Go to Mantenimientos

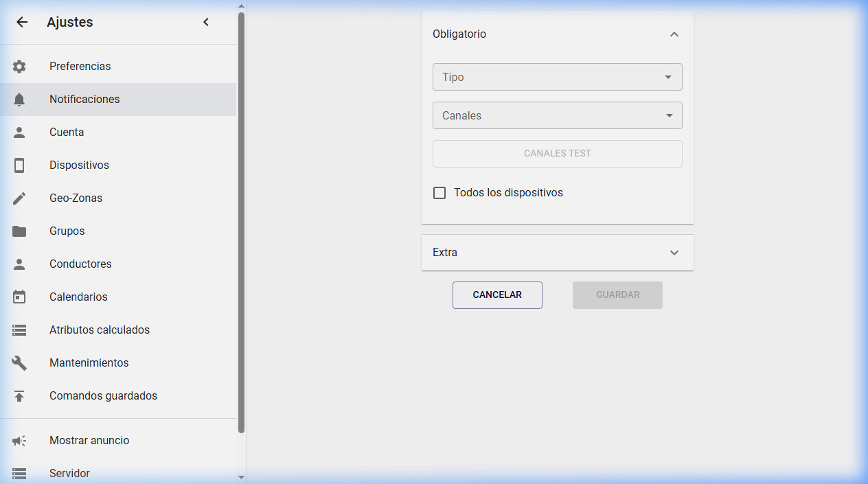coord(118,363)
